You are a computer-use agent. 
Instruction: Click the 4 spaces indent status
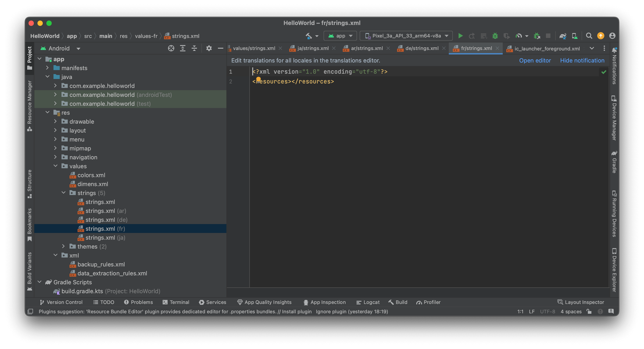[x=571, y=311]
